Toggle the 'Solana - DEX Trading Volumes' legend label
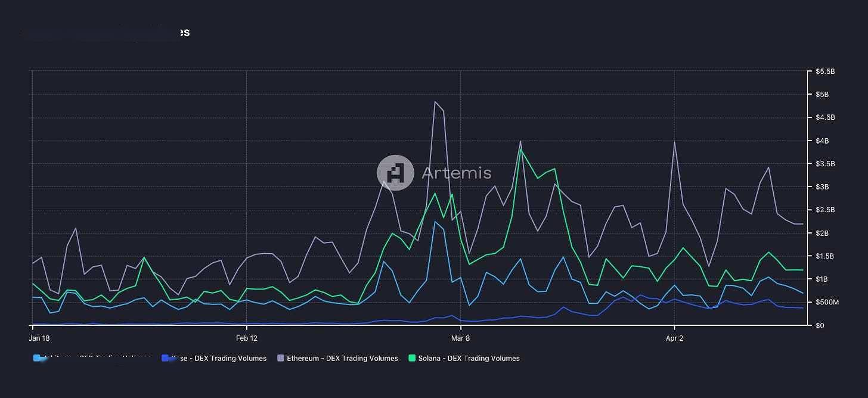Screen dimensions: 868x398 (x=468, y=359)
